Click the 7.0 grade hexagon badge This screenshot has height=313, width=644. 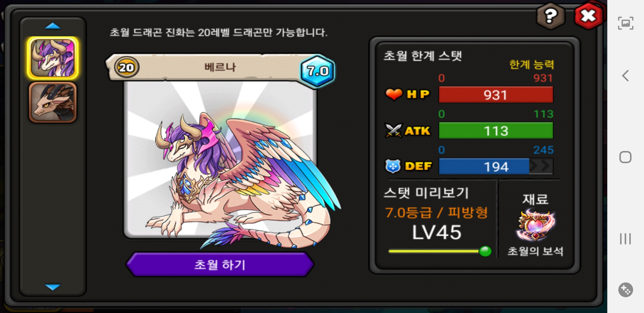coord(318,71)
